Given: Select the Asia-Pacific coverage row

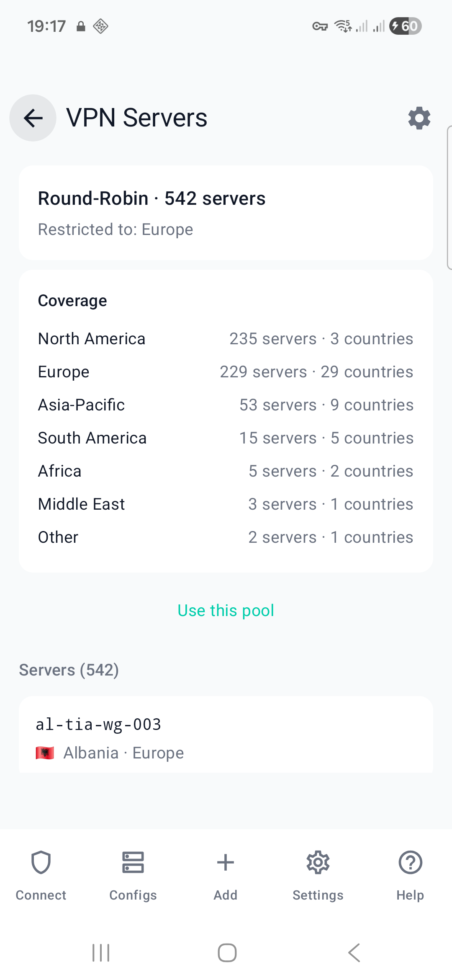Looking at the screenshot, I should (x=226, y=405).
